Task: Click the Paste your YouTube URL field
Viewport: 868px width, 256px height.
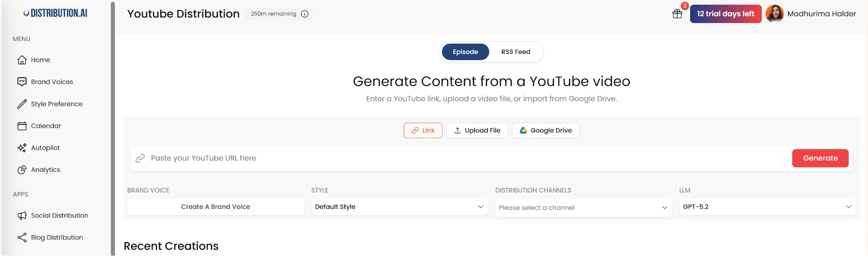Action: [460, 158]
